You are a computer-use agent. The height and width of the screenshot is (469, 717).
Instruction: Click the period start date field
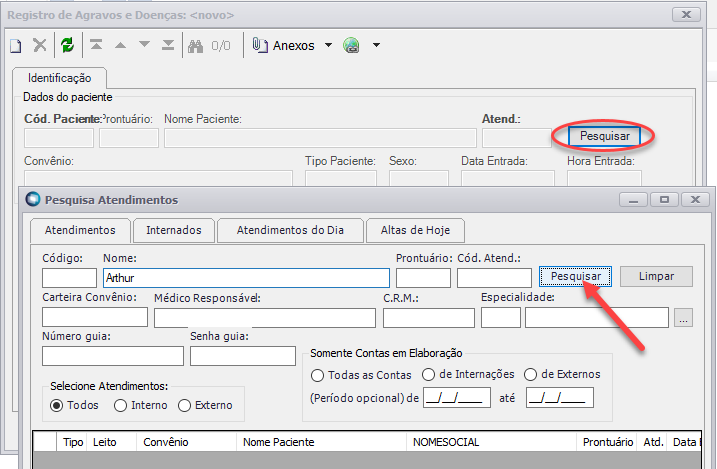click(x=457, y=398)
